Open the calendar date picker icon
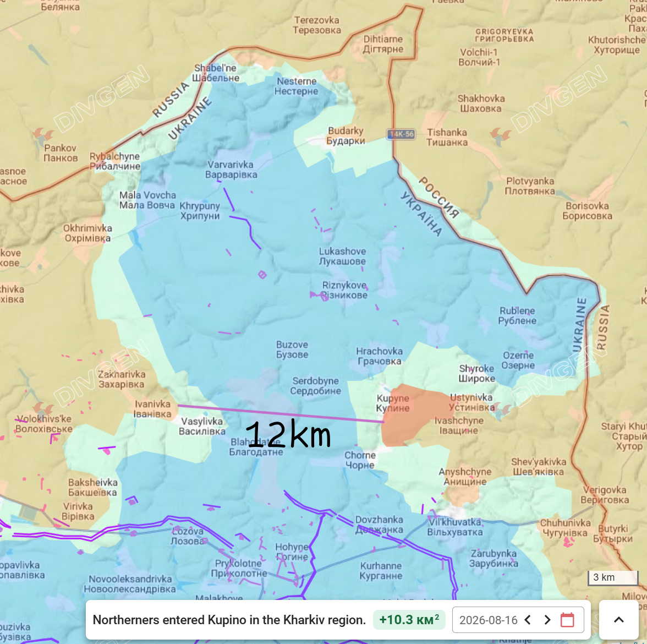This screenshot has height=644, width=647. pyautogui.click(x=567, y=620)
